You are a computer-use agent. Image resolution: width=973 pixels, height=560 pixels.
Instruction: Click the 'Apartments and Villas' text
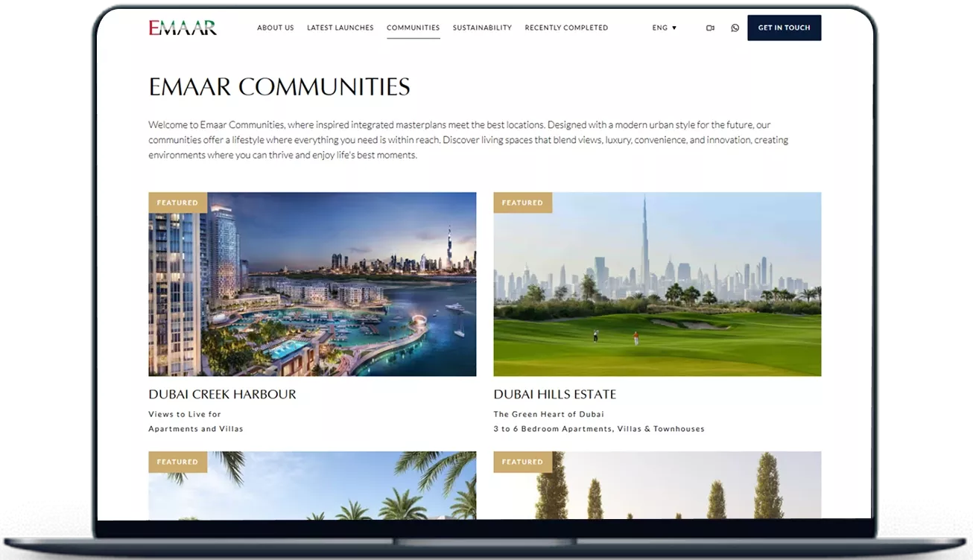[196, 429]
